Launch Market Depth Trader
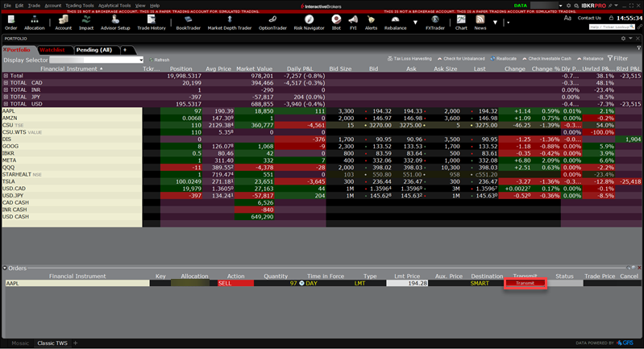This screenshot has width=644, height=349. tap(229, 23)
